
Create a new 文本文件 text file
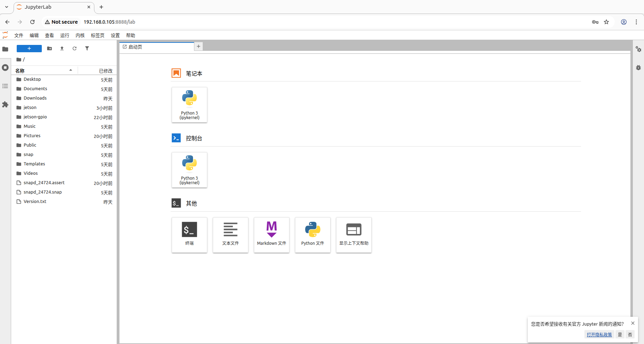pyautogui.click(x=231, y=235)
